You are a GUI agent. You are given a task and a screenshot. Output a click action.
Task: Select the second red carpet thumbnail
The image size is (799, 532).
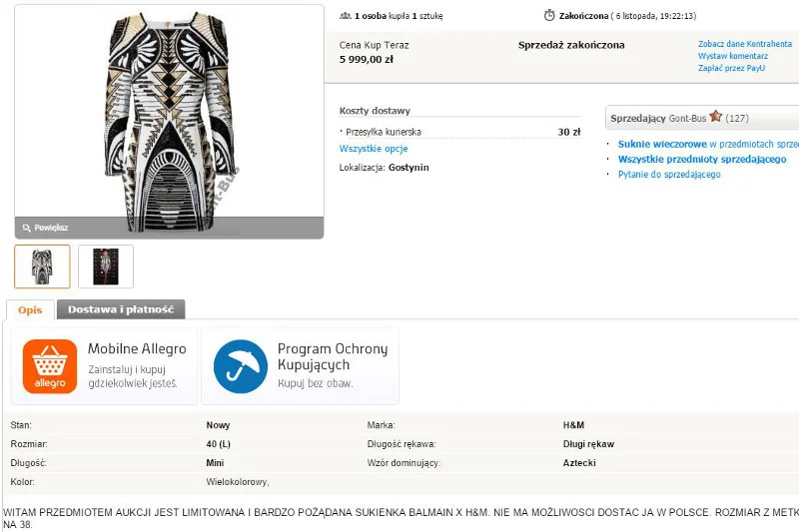coord(106,266)
